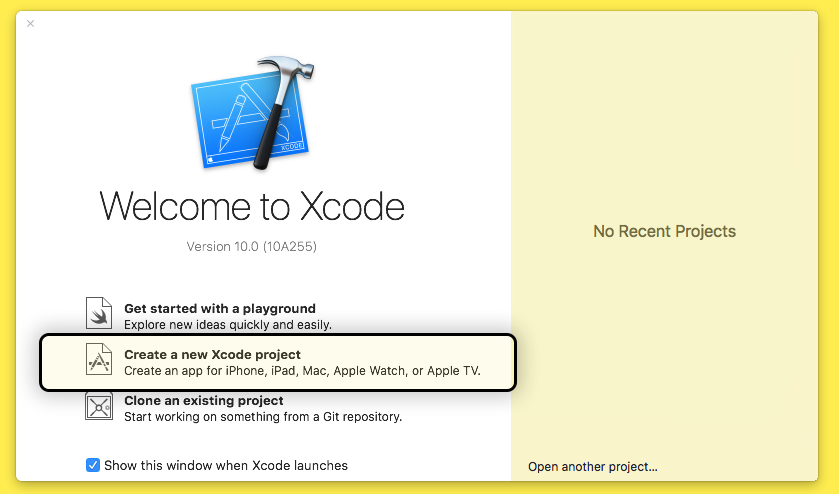Click 'Create an app for iPhone, iPad, Mac' description
This screenshot has height=494, width=839.
coord(302,371)
